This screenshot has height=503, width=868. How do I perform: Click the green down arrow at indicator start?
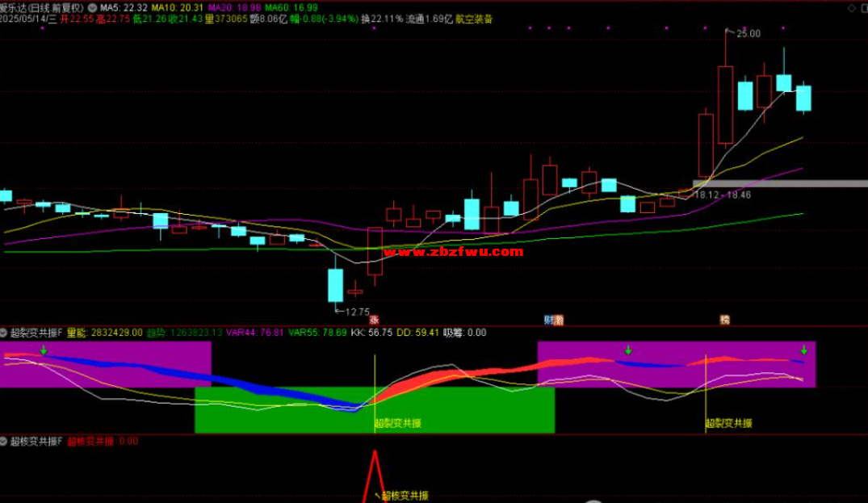[44, 350]
